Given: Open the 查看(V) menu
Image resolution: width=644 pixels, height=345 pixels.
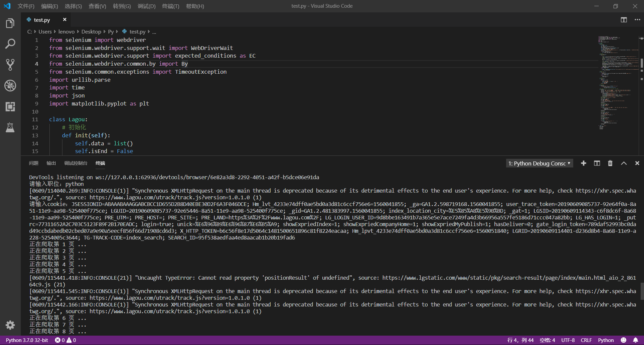Looking at the screenshot, I should (97, 6).
